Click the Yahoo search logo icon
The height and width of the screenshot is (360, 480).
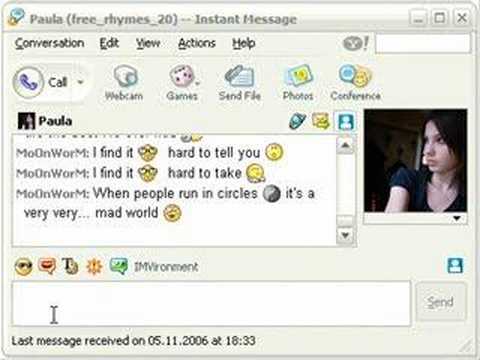pyautogui.click(x=356, y=43)
